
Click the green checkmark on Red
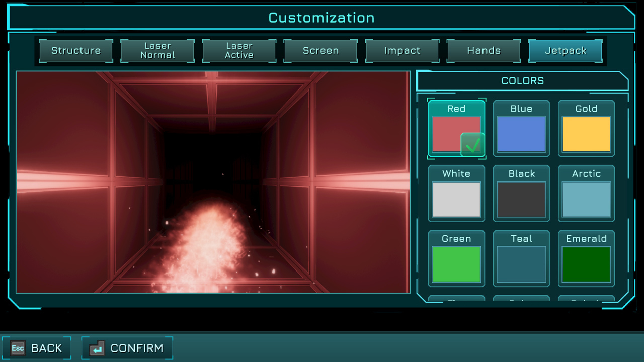pyautogui.click(x=472, y=145)
